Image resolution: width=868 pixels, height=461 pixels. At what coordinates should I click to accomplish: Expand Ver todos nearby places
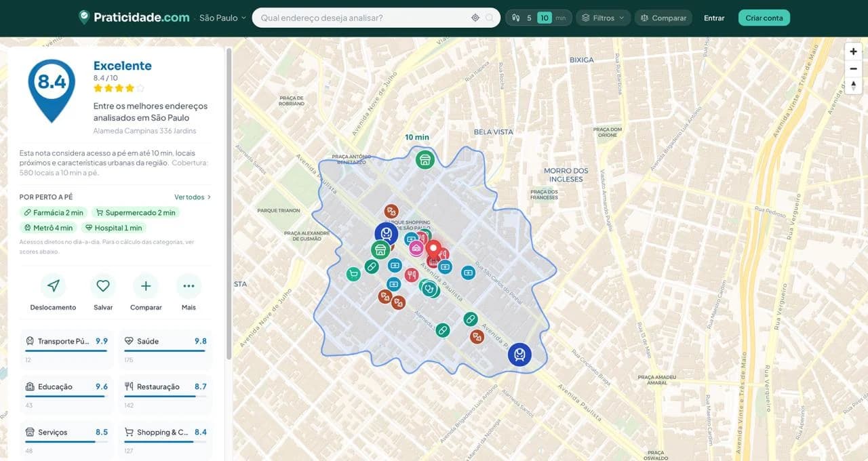pyautogui.click(x=193, y=197)
